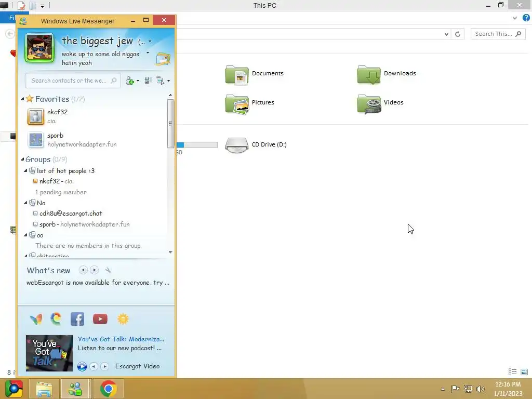Switch This PC to details view
532x399 pixels.
tap(512, 372)
